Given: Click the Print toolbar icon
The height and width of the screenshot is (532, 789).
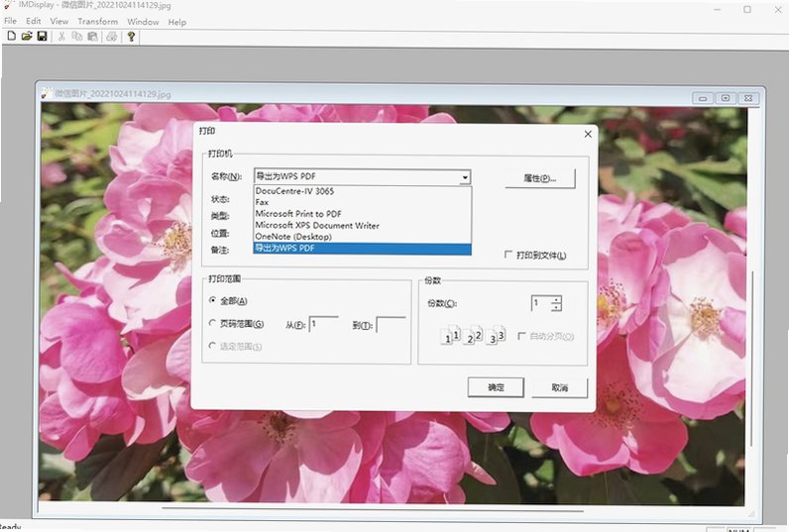Looking at the screenshot, I should pyautogui.click(x=112, y=37).
